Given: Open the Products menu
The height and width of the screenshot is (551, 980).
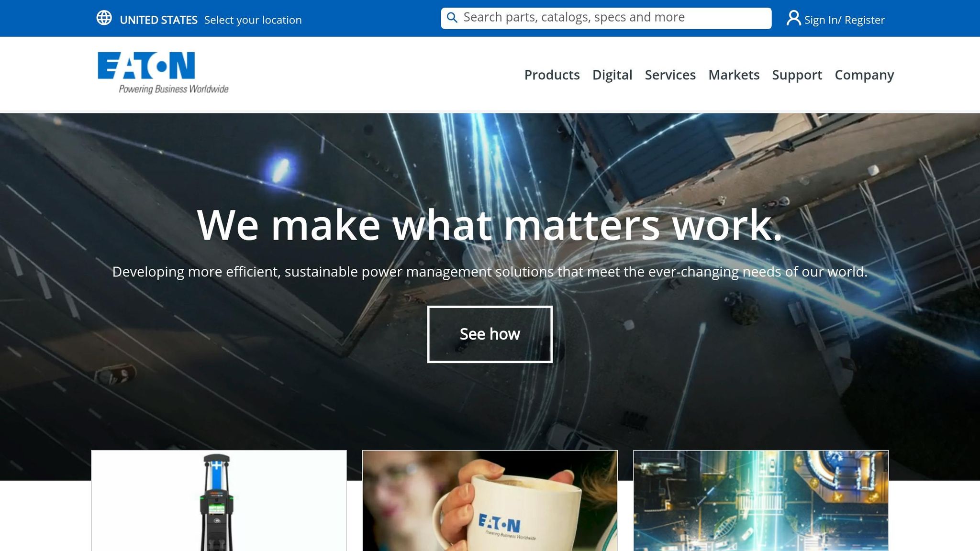Looking at the screenshot, I should [552, 75].
